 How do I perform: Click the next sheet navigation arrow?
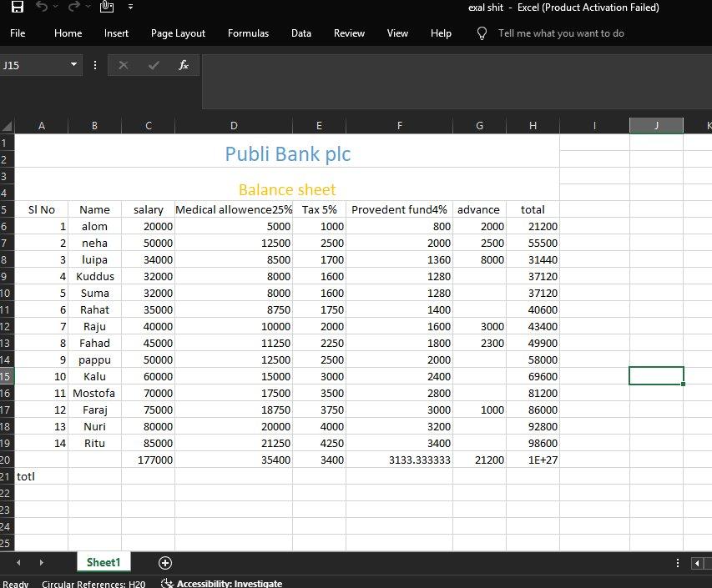pyautogui.click(x=42, y=563)
